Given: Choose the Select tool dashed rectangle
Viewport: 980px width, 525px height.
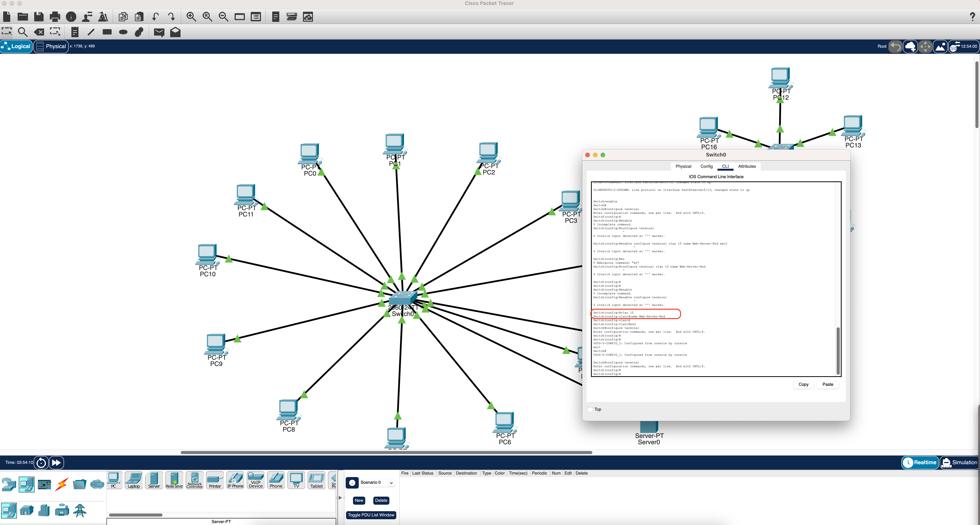Looking at the screenshot, I should [x=7, y=32].
